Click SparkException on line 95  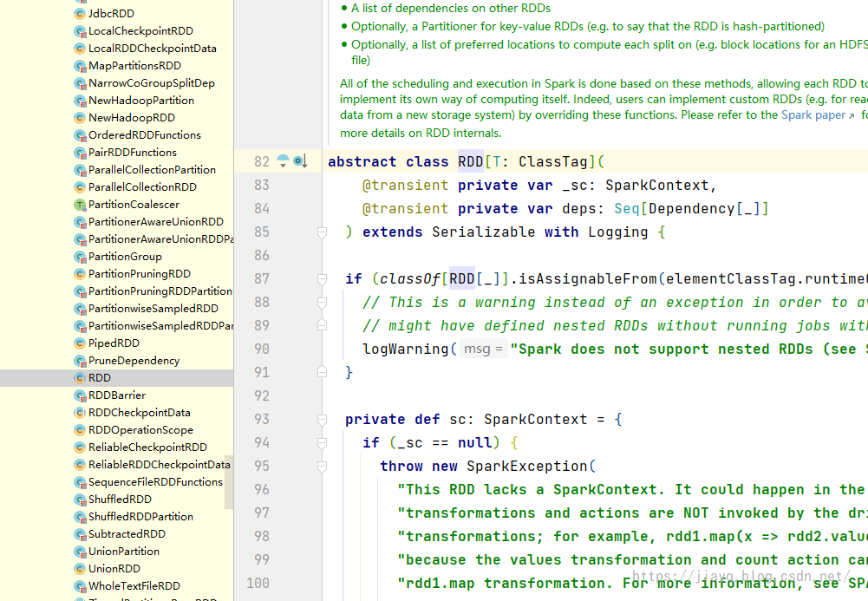coord(527,467)
